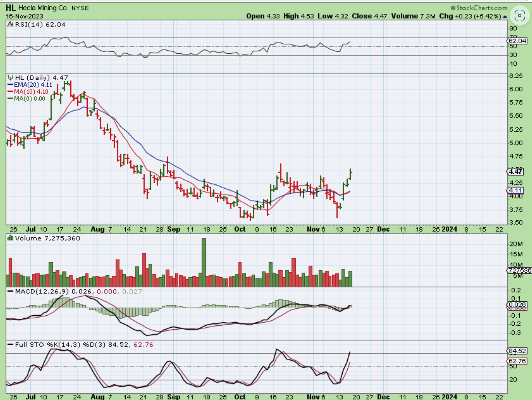Click the RSI(14) indicator line icon
Screen dimensions: 532x400
[x=10, y=24]
